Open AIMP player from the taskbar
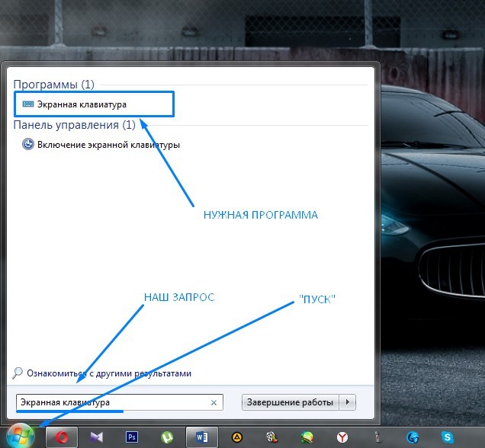Screen dimensions: 485x448 tap(237, 437)
